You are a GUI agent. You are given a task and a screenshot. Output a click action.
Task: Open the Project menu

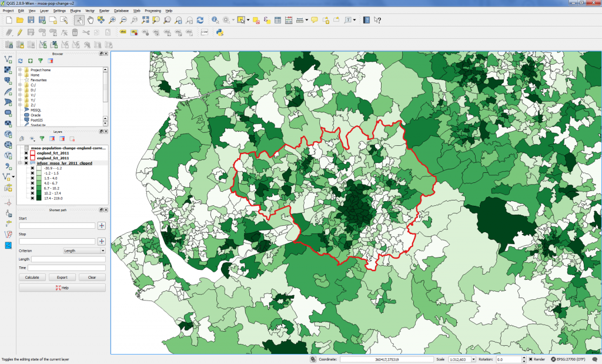tap(8, 11)
